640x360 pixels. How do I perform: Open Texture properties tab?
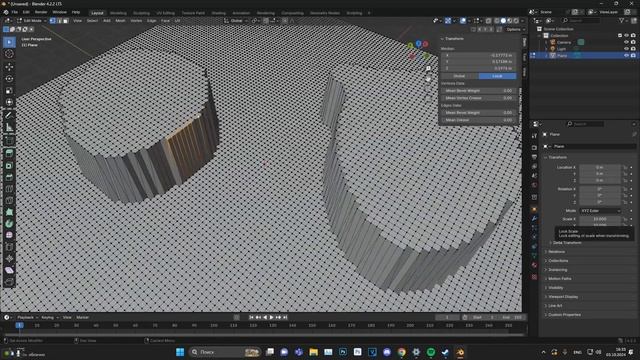click(x=534, y=277)
